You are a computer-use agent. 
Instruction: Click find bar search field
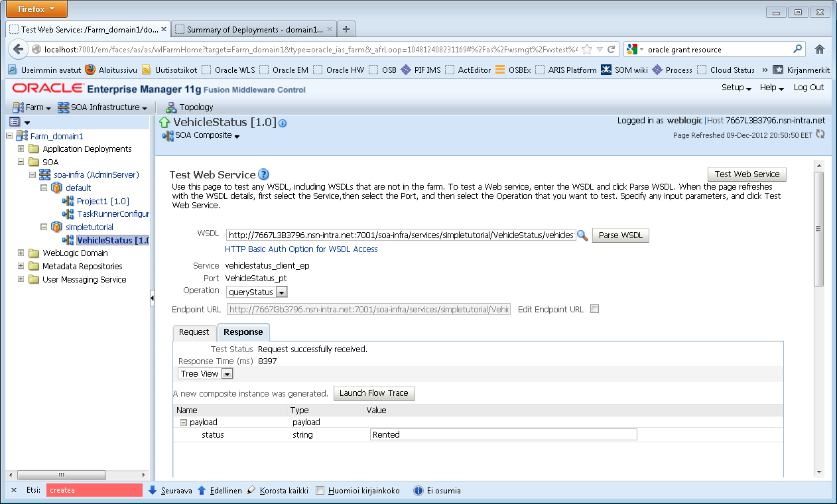94,491
